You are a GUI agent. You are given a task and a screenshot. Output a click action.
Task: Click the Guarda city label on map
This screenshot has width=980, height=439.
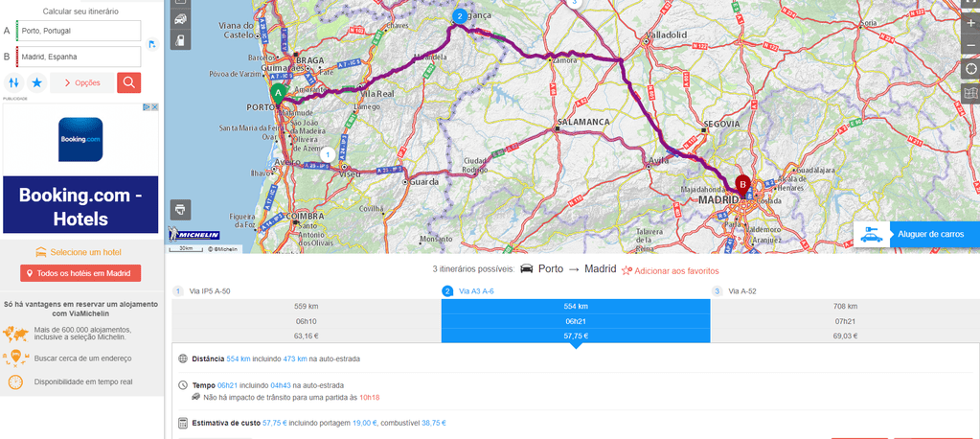tap(424, 182)
